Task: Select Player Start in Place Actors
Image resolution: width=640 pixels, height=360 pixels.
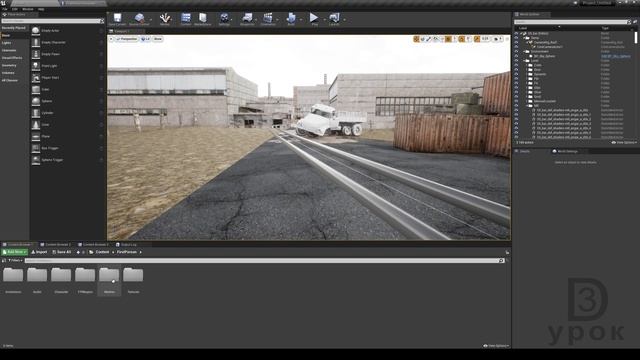Action: tap(67, 78)
